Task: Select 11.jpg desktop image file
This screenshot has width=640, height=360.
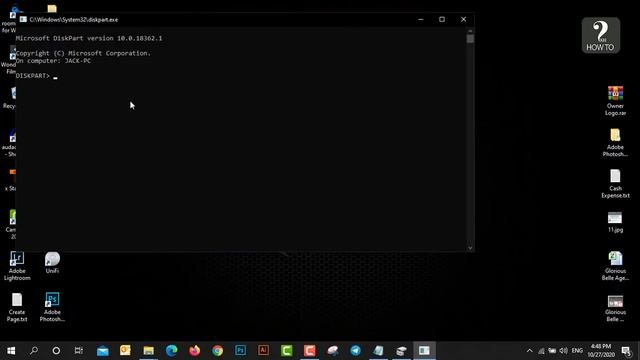Action: [x=615, y=222]
